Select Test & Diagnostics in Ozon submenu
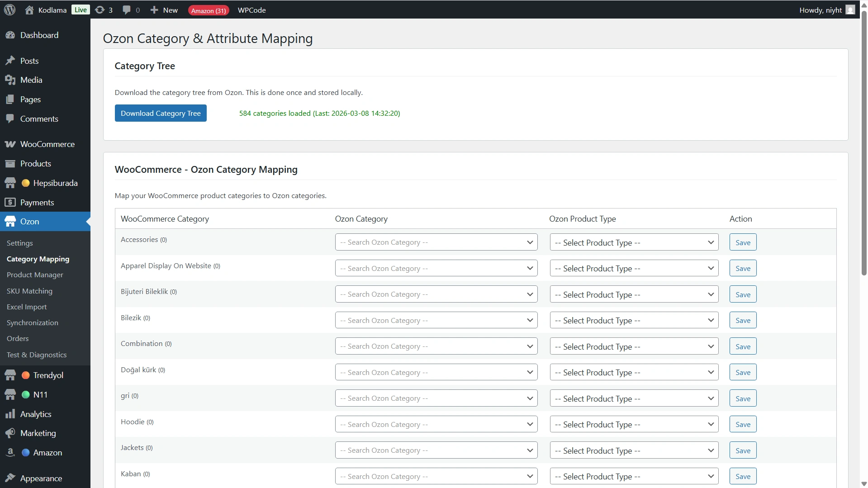This screenshot has width=868, height=488. tap(37, 355)
